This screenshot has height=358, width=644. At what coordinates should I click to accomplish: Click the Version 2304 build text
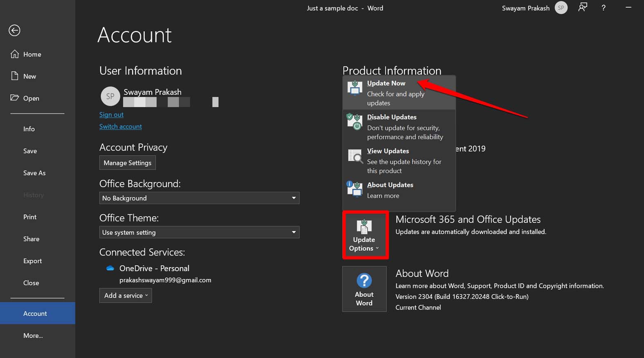coord(462,297)
